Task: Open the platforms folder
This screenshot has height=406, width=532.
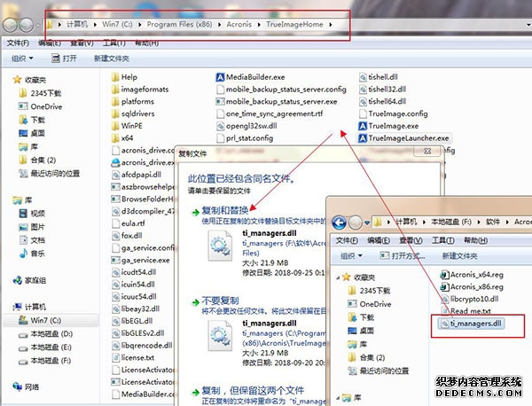Action: 133,102
